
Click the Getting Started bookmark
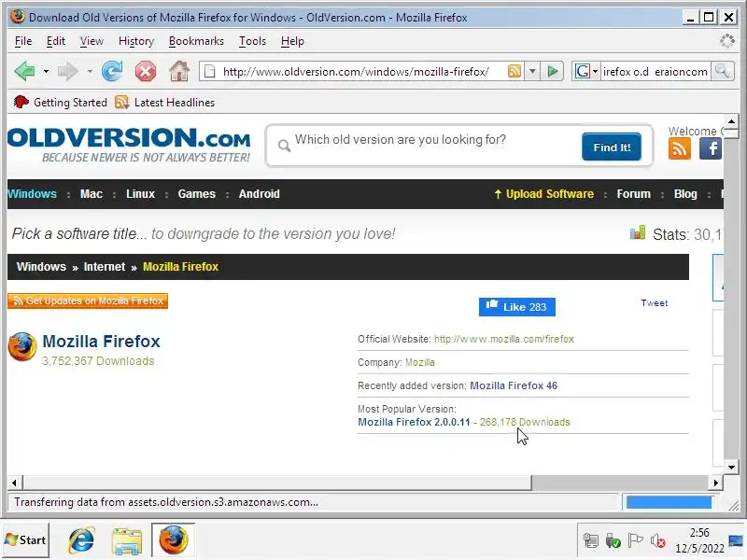(61, 103)
